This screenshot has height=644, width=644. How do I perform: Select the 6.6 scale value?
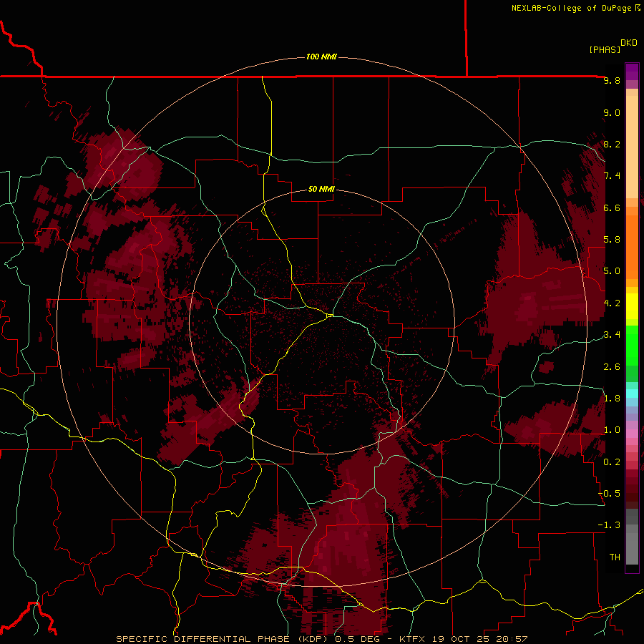tap(612, 208)
